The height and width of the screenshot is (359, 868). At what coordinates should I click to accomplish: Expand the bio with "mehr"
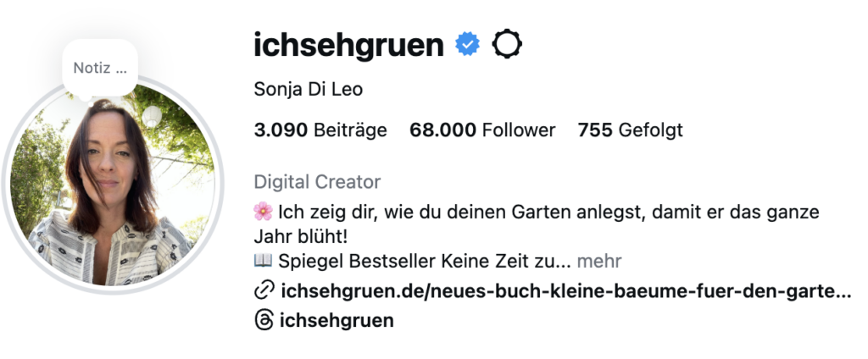pyautogui.click(x=599, y=261)
